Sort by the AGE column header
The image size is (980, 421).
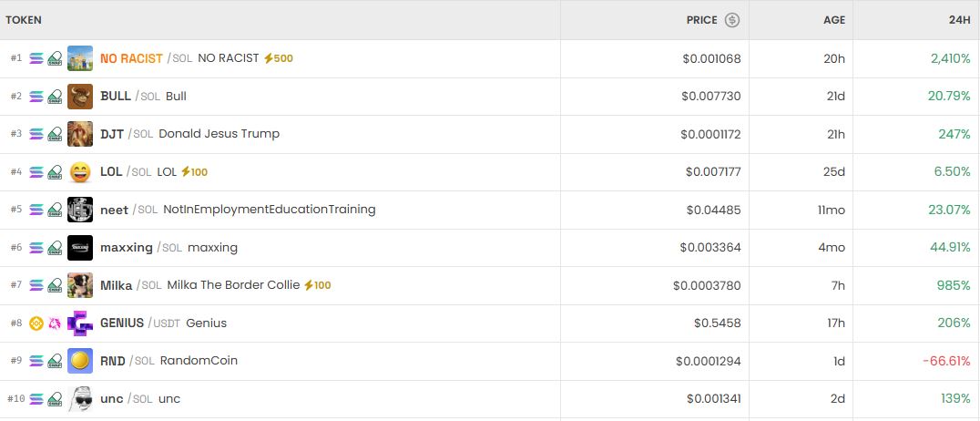[x=834, y=20]
